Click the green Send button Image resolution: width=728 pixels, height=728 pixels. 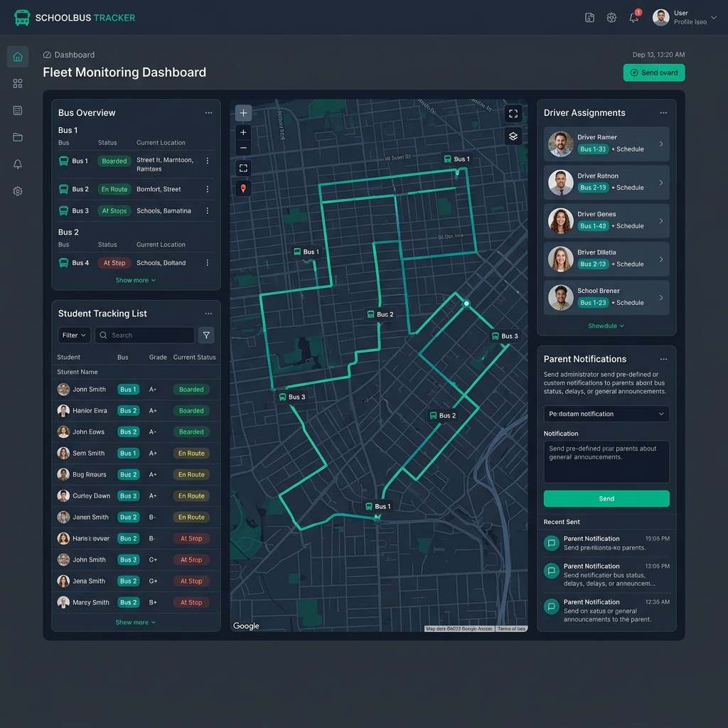[606, 498]
